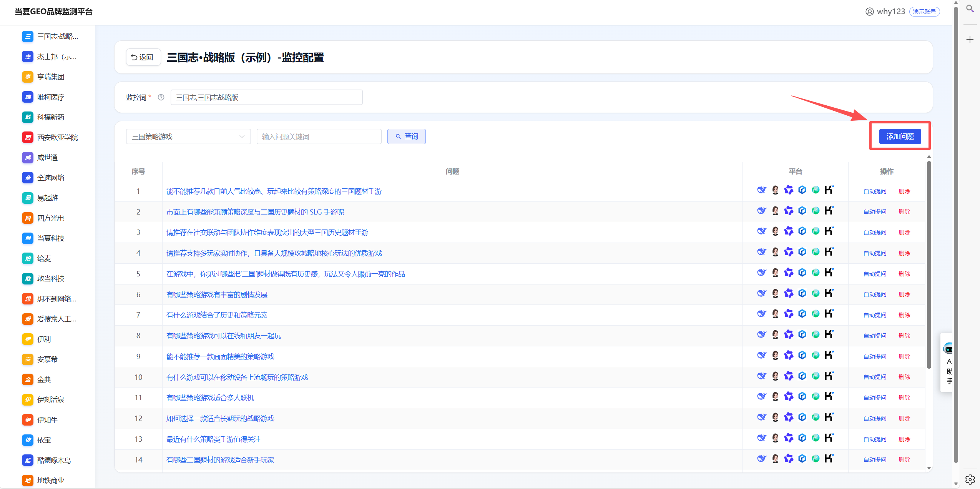Click the DeepSeek whale icon in row 1

coord(761,190)
